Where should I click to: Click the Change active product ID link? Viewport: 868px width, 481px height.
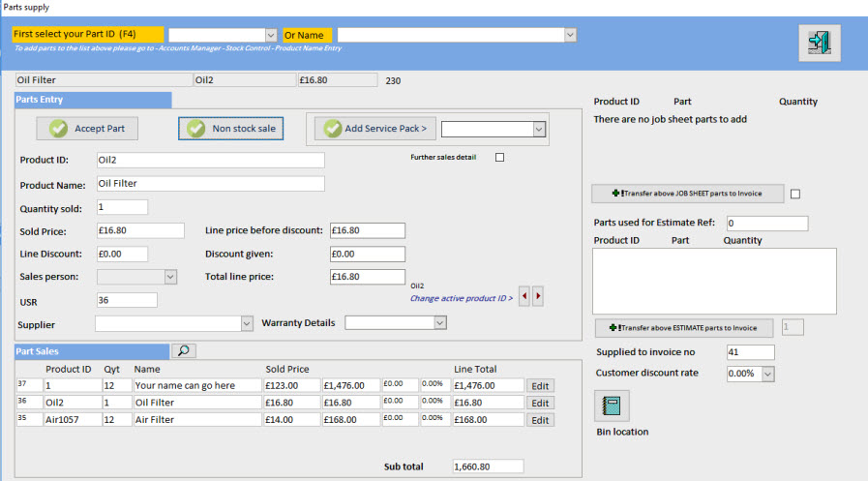pyautogui.click(x=461, y=298)
